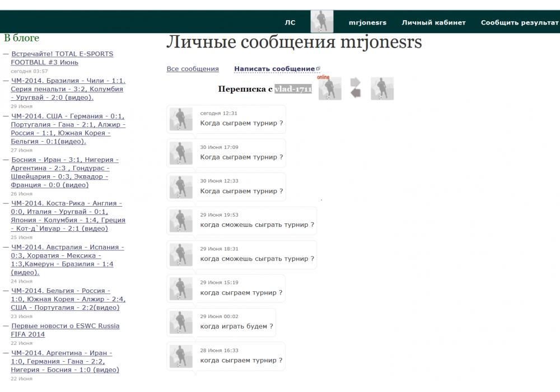Image resolution: width=560 pixels, height=392 pixels.
Task: Click avatar of 28 June 16:33 message
Action: click(x=181, y=356)
